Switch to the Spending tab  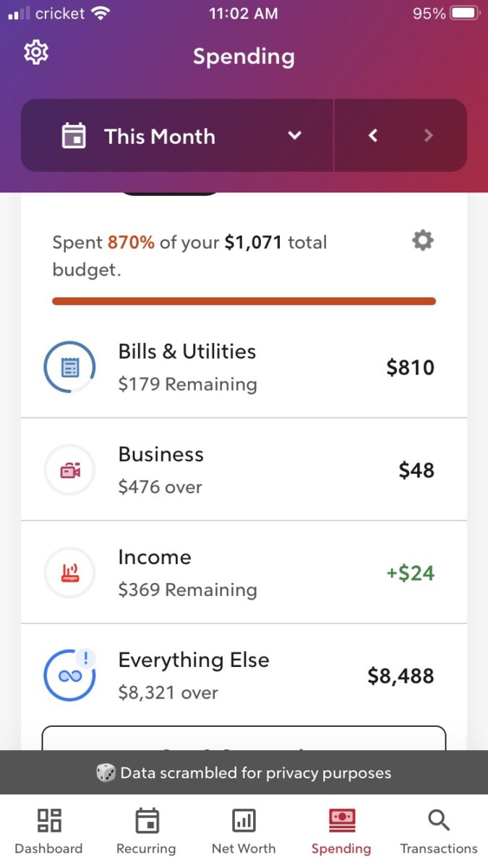pyautogui.click(x=341, y=828)
